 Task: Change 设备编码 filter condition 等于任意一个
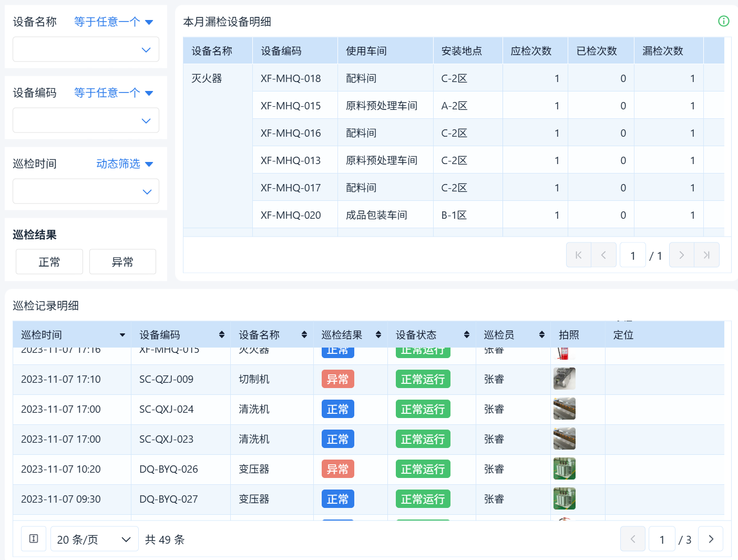[113, 93]
